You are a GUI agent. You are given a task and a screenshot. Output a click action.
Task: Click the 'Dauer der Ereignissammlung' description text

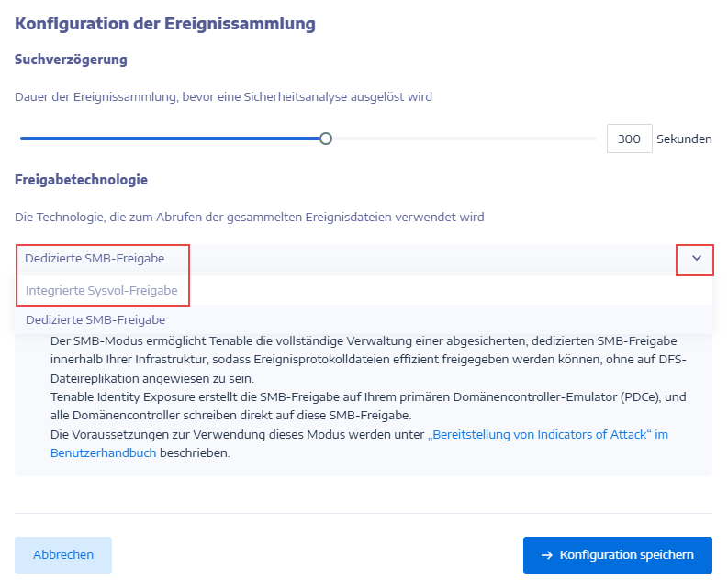[x=223, y=96]
